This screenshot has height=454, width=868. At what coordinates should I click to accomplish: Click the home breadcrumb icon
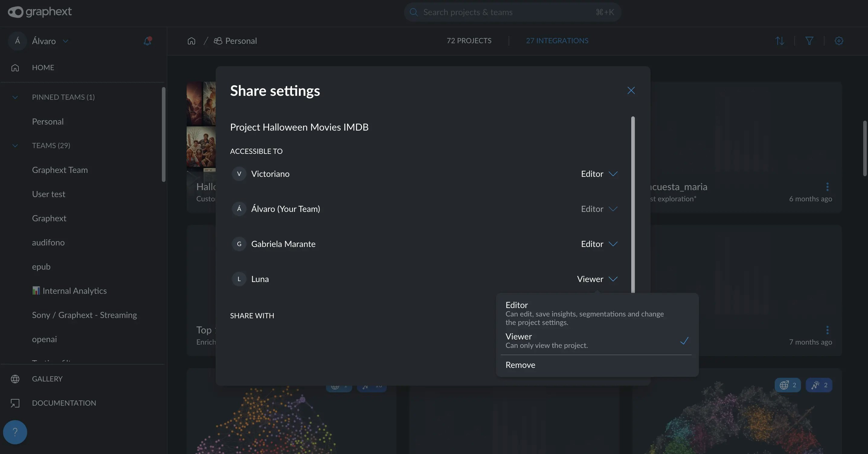coord(191,41)
